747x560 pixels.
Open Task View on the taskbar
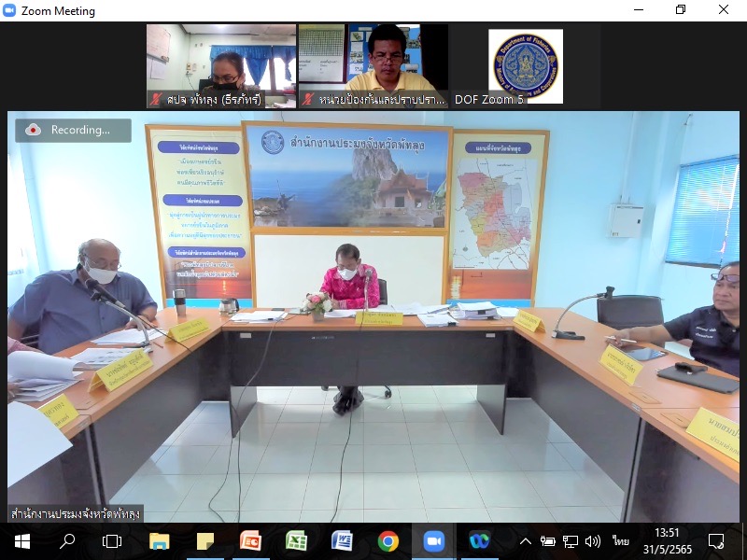click(x=112, y=540)
